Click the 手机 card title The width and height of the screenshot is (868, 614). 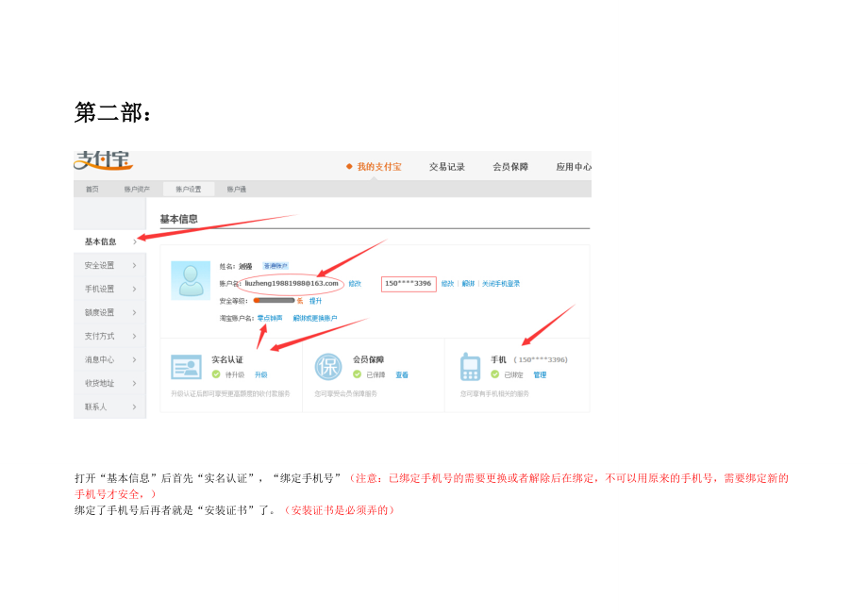(x=499, y=359)
